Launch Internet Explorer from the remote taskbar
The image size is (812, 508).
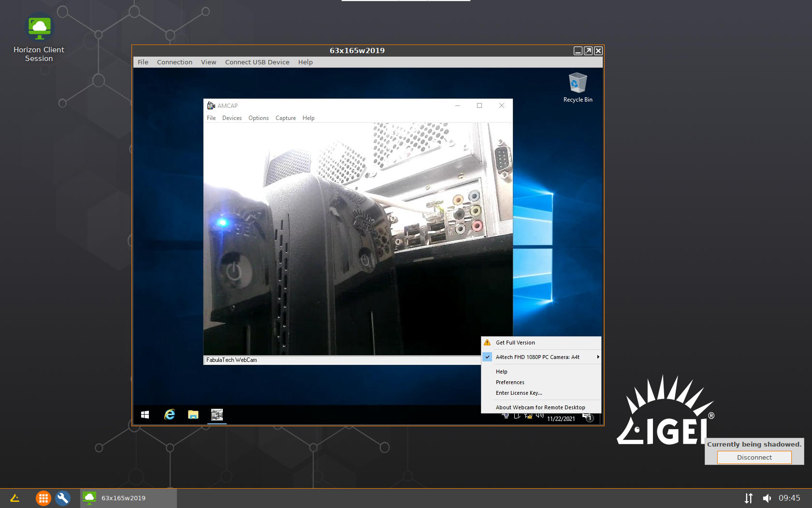[169, 415]
